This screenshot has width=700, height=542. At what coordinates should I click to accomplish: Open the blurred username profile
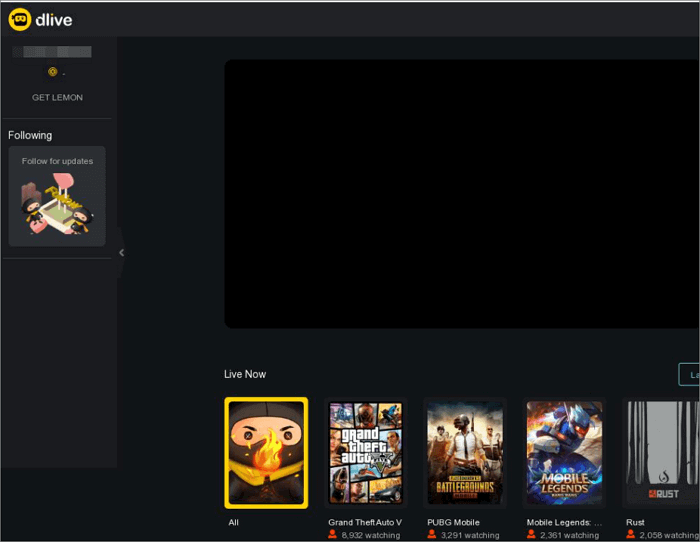point(52,51)
